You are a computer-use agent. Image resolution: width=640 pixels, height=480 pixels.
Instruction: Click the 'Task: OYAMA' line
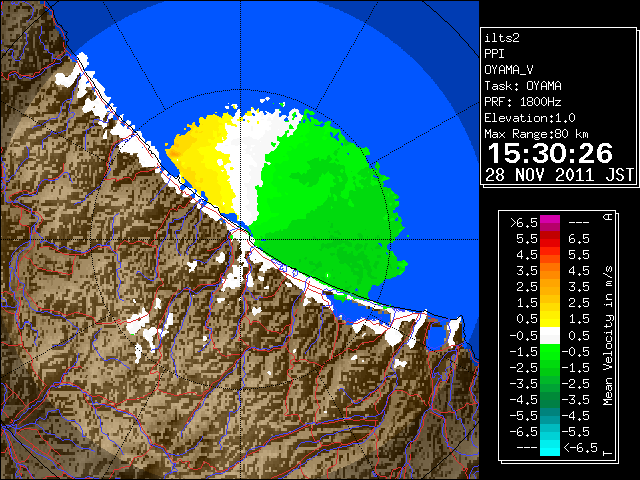coord(523,86)
